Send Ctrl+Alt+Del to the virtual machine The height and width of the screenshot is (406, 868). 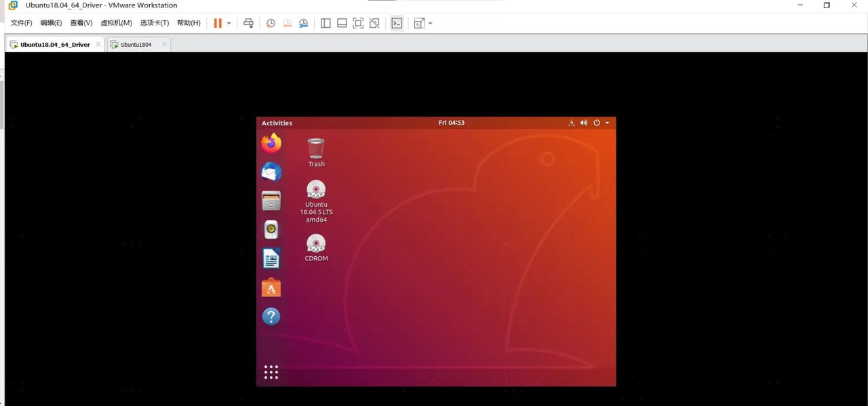pyautogui.click(x=249, y=23)
